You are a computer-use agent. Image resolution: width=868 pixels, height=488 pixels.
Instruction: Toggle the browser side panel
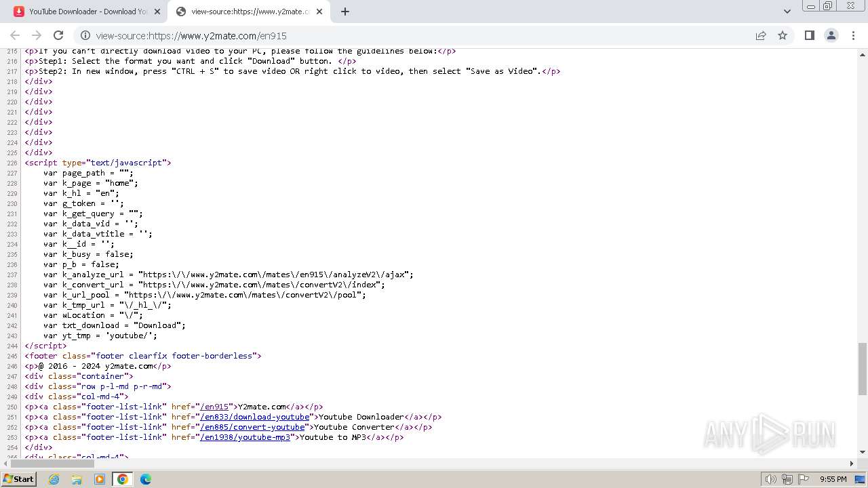point(810,35)
